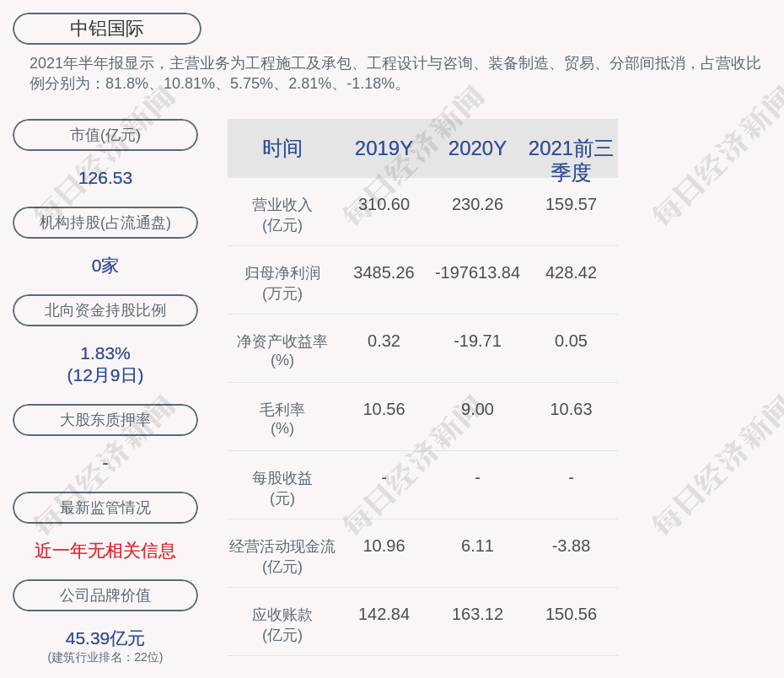Image resolution: width=784 pixels, height=678 pixels.
Task: Click revenue value 310.60
Action: [x=384, y=205]
